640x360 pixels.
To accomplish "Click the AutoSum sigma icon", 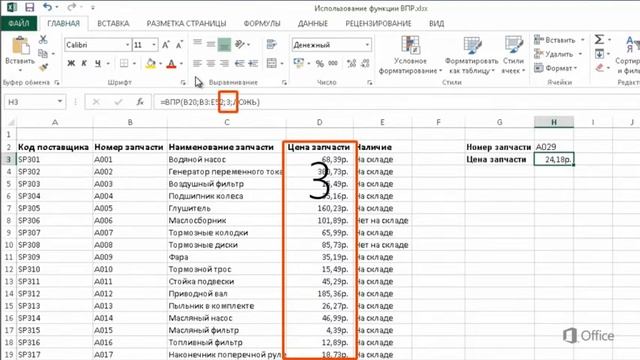I will point(599,40).
